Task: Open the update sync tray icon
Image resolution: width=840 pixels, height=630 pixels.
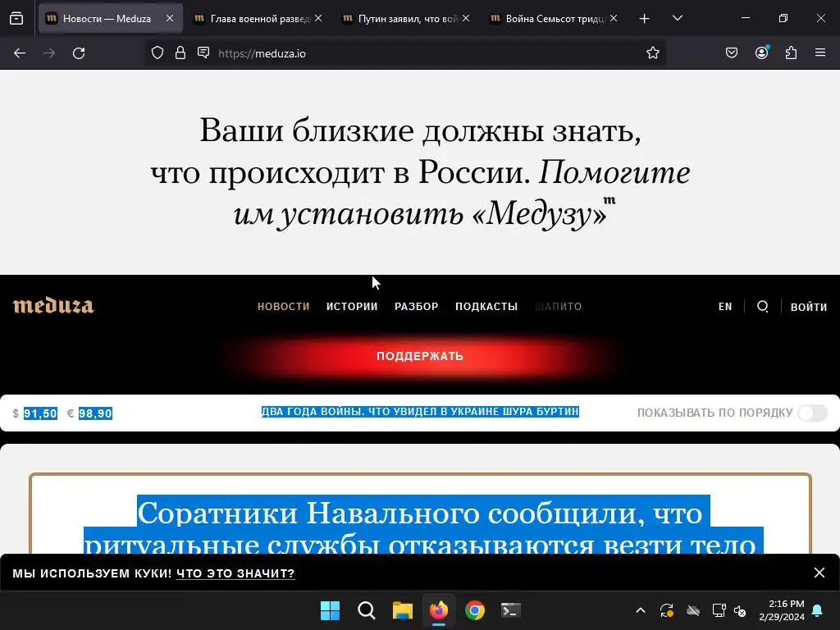Action: pos(666,610)
